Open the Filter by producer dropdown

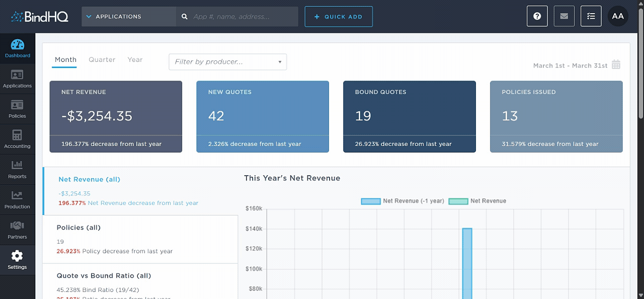tap(227, 62)
